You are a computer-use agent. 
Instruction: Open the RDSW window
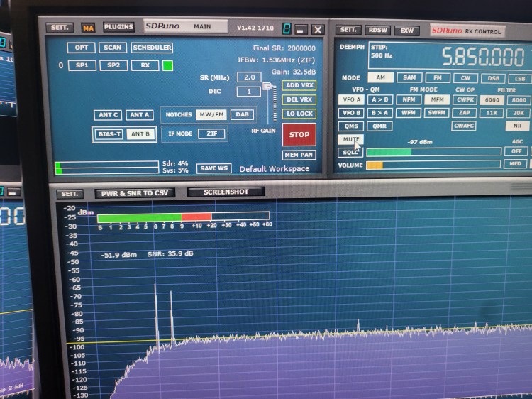point(377,31)
